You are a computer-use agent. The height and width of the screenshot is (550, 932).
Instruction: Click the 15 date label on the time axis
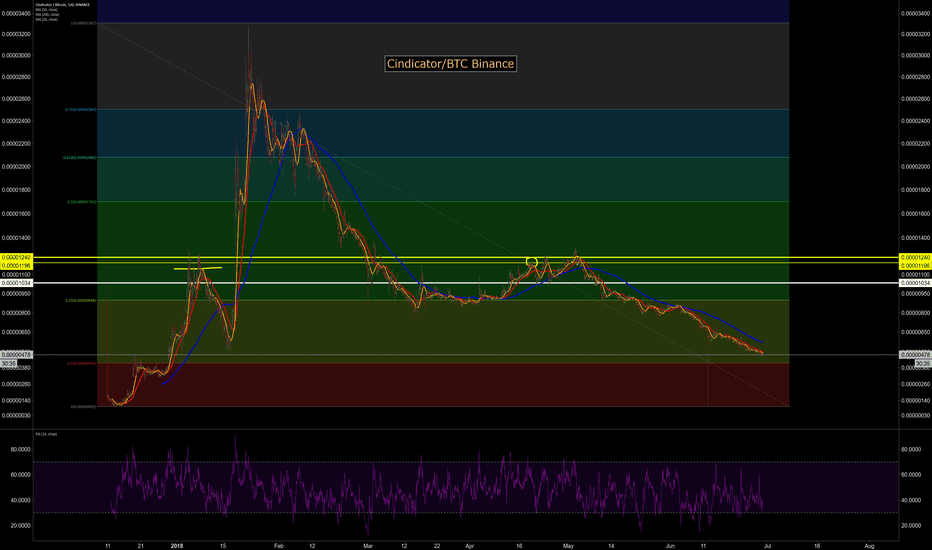point(223,546)
